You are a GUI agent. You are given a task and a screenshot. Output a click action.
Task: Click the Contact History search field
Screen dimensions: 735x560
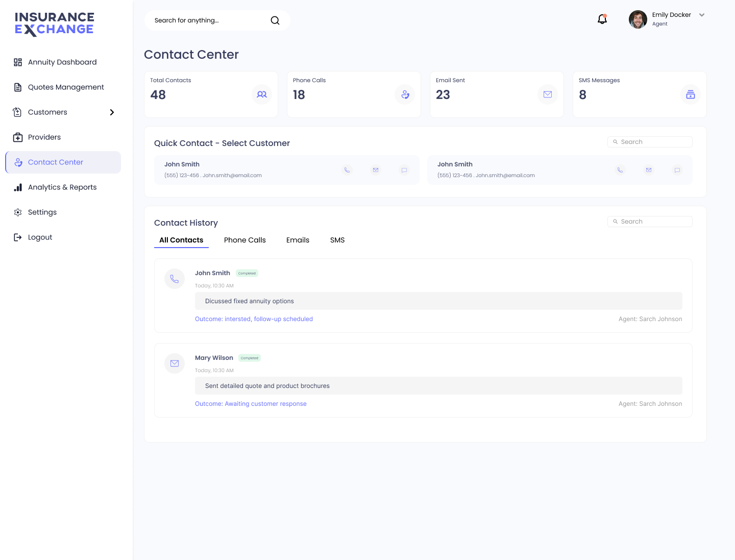tap(650, 222)
